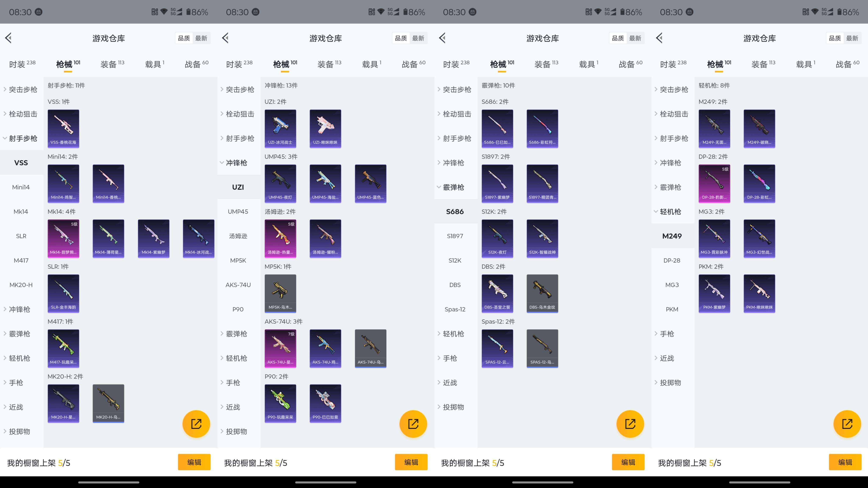Click the level-5 DP-28-豹影 weapon card
This screenshot has width=868, height=488.
click(714, 184)
